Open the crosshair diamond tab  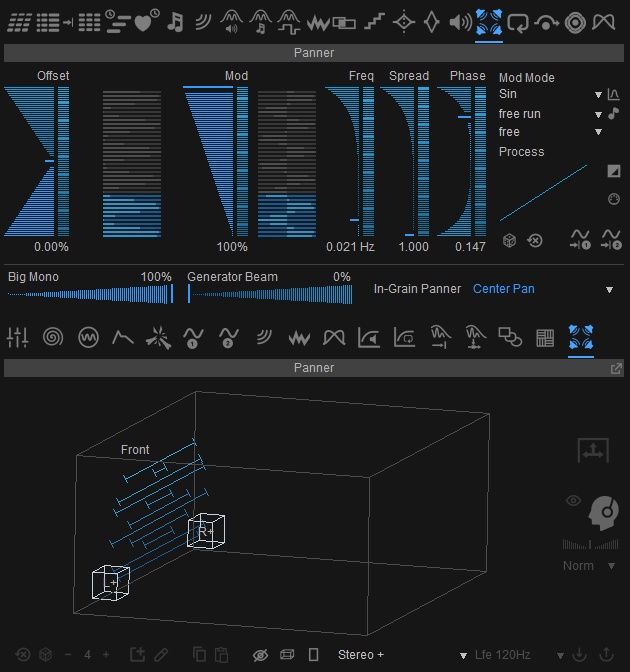click(404, 22)
